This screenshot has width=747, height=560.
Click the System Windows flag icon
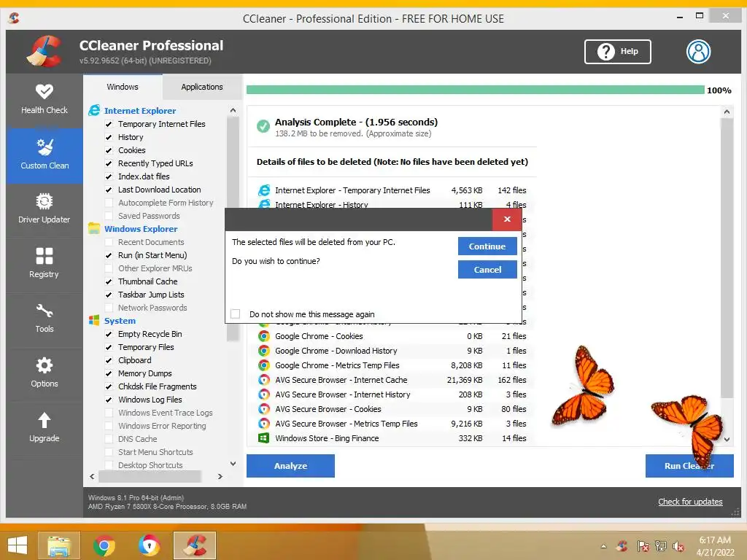tap(94, 321)
